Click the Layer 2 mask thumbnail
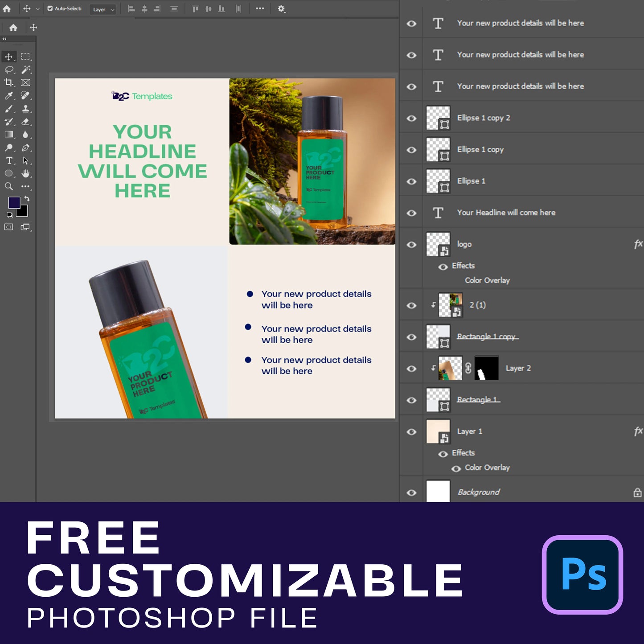 [x=486, y=368]
